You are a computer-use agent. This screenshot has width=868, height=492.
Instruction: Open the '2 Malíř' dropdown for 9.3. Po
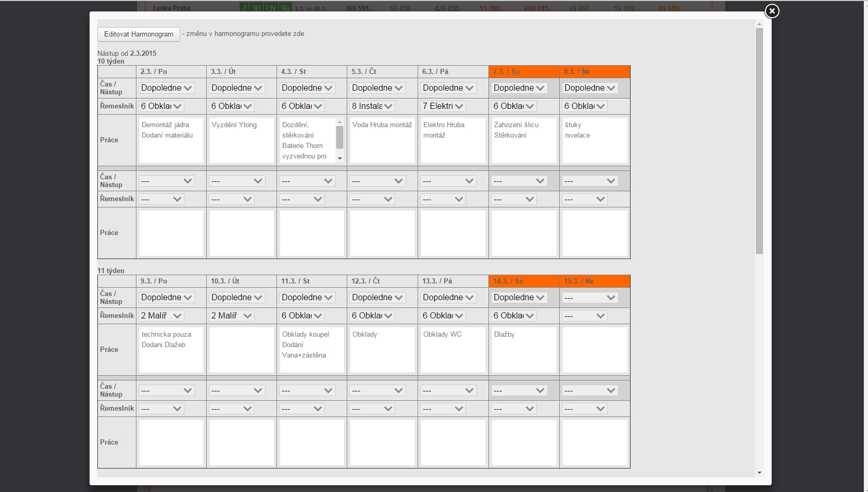(x=161, y=316)
